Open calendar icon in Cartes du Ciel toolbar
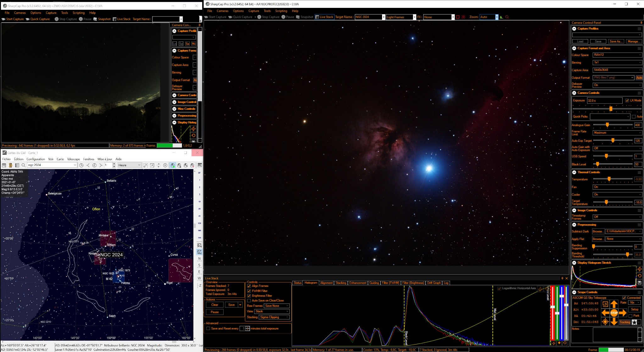The image size is (644, 352). pos(4,165)
